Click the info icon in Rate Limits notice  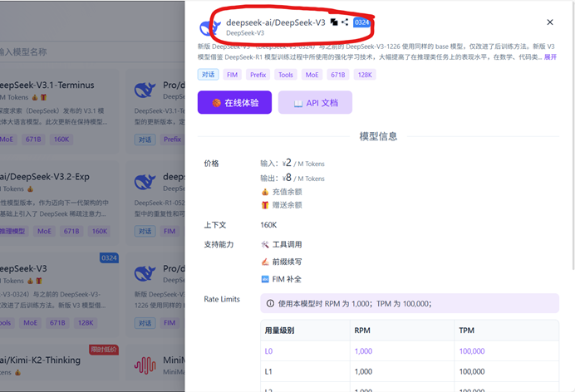point(270,303)
